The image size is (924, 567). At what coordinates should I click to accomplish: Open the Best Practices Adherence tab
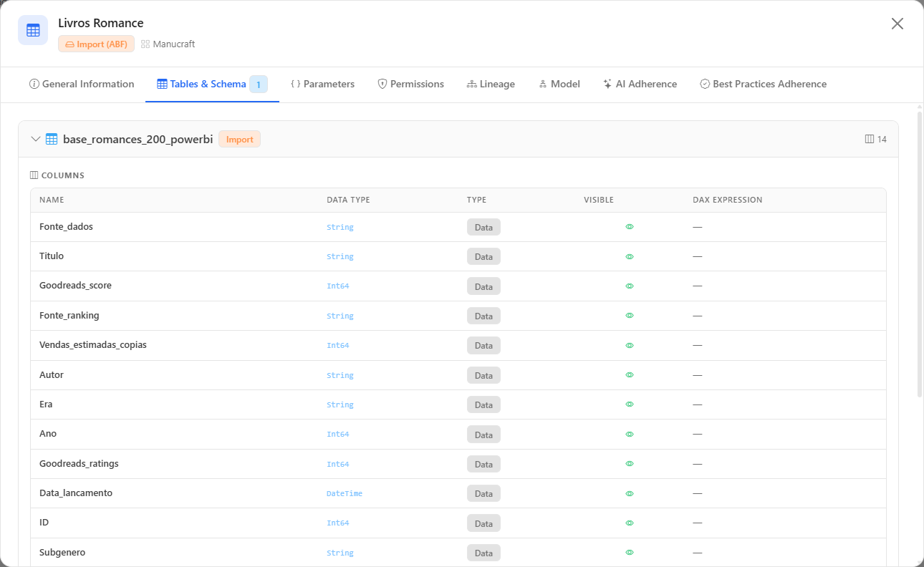(763, 84)
